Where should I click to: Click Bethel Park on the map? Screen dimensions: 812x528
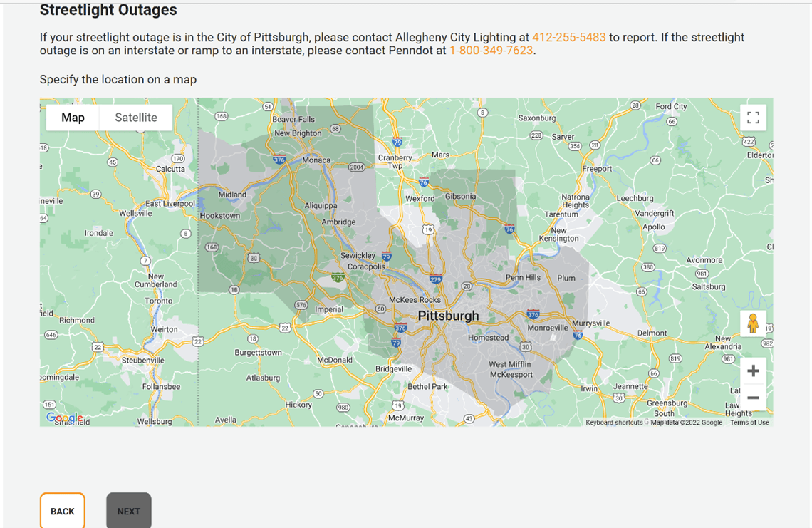[427, 386]
